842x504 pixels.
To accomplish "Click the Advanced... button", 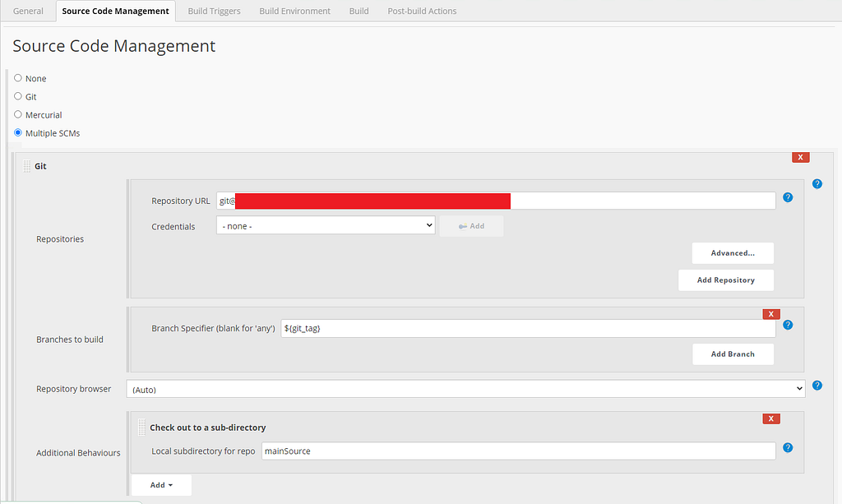I will tap(733, 252).
